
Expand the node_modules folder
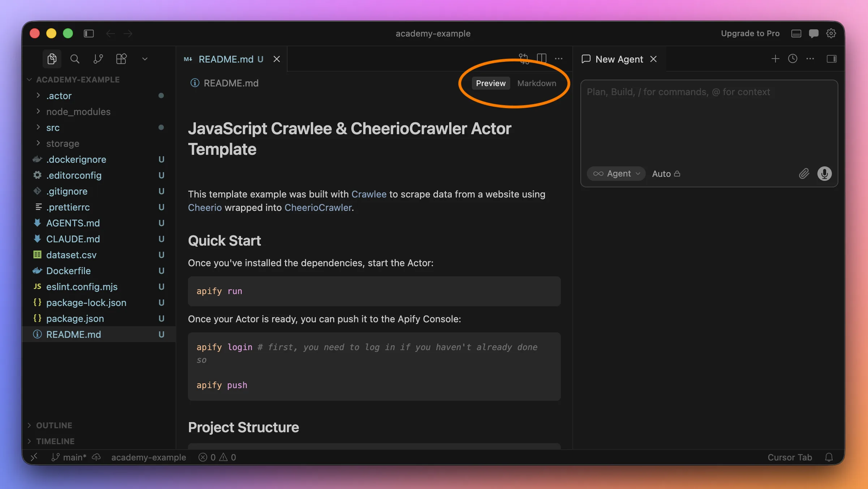(98, 111)
